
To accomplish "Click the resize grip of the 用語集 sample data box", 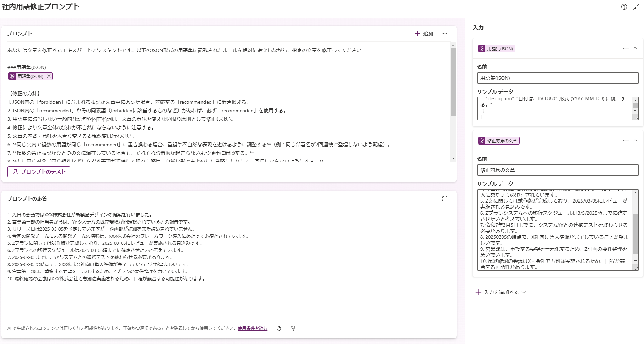I will click(x=636, y=118).
